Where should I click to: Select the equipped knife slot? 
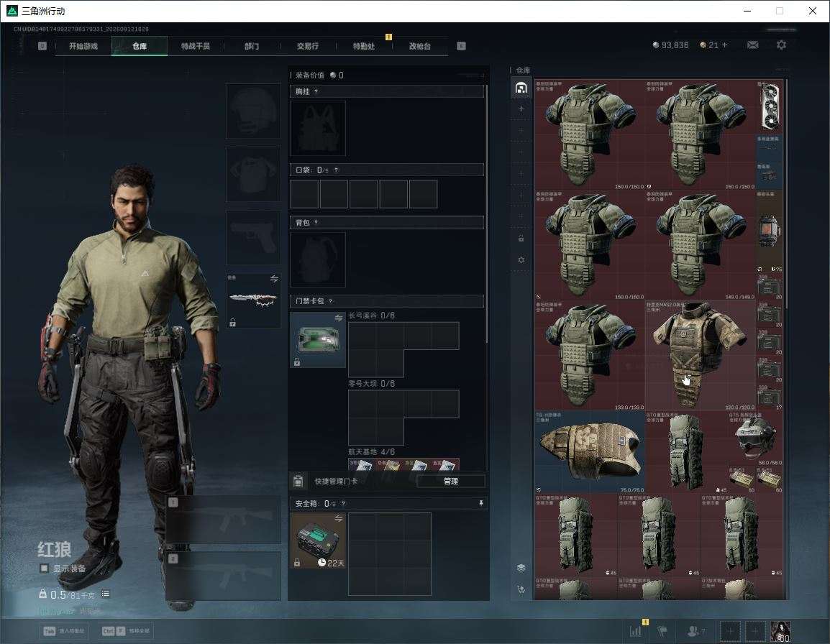coord(253,300)
